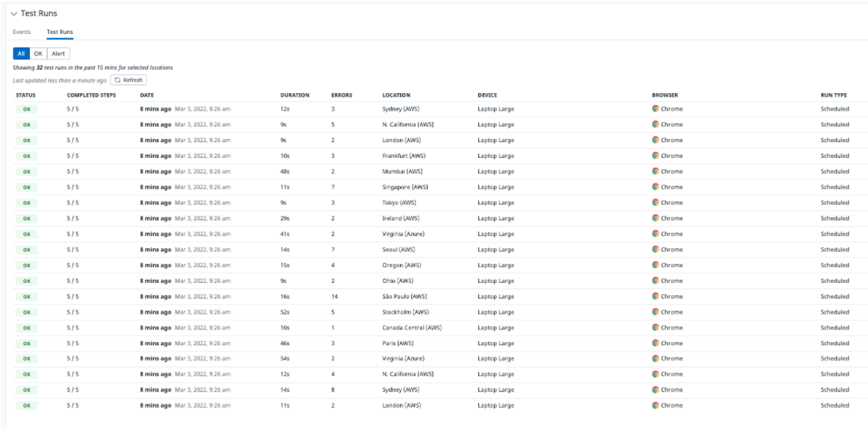Click the Chrome icon in the Stockholm row
Screen dimensions: 868x429
coord(655,311)
